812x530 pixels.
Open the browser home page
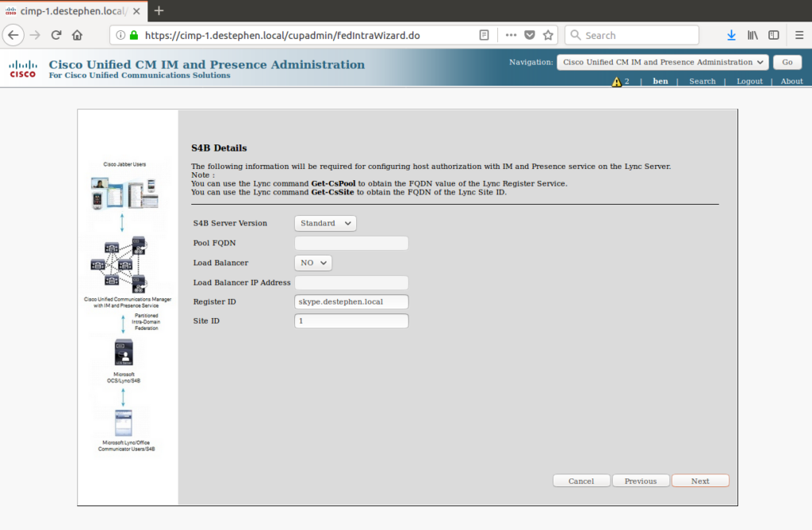pyautogui.click(x=77, y=35)
